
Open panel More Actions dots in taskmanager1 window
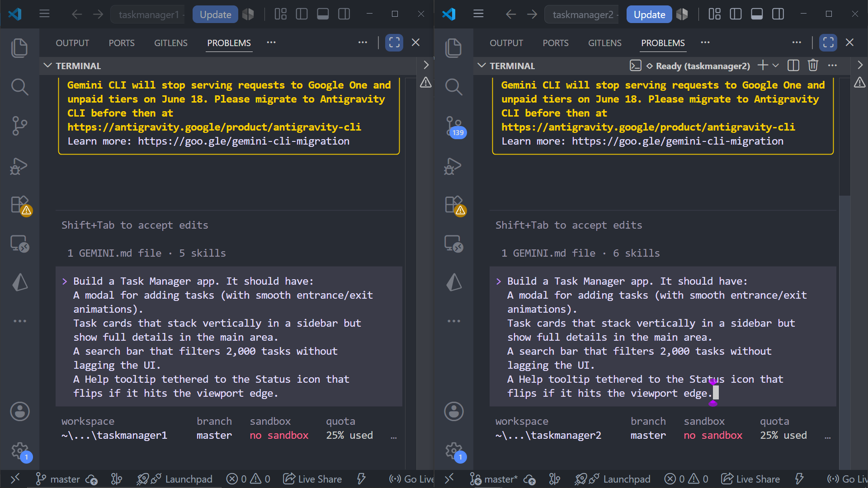363,42
